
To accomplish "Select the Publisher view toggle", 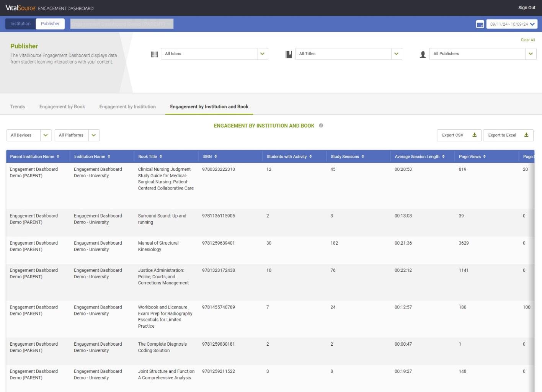I will click(50, 24).
